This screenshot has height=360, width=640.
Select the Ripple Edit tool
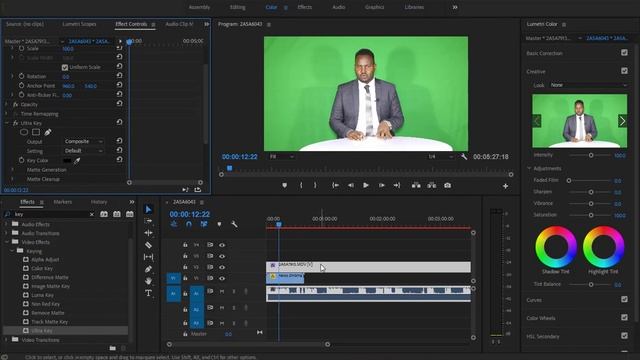coord(149,233)
